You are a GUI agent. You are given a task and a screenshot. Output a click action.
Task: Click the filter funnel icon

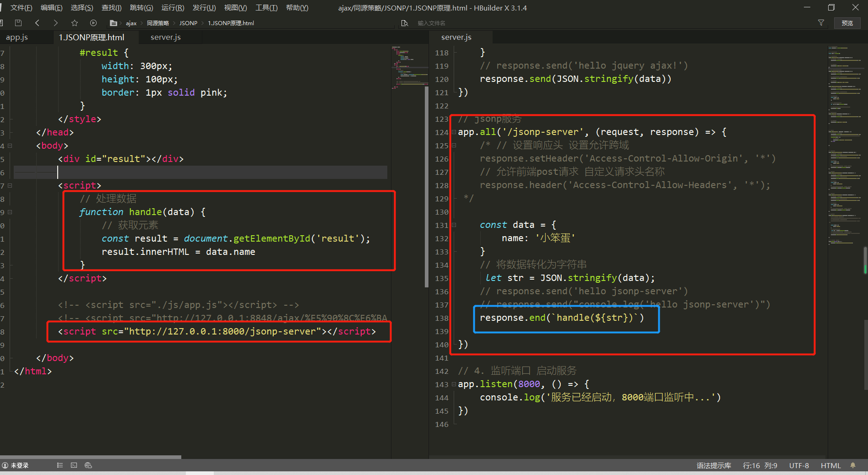coord(821,23)
